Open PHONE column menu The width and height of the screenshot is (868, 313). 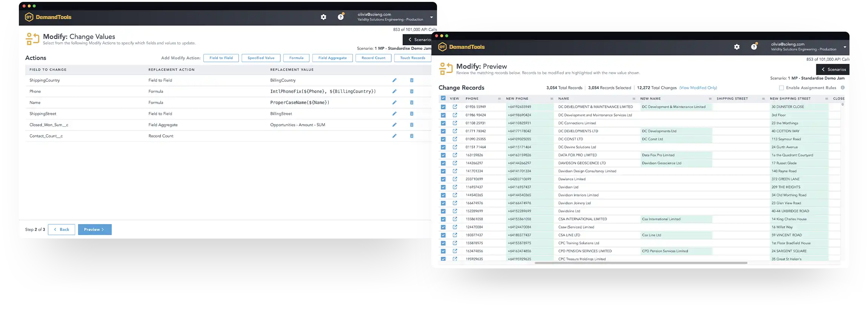499,98
